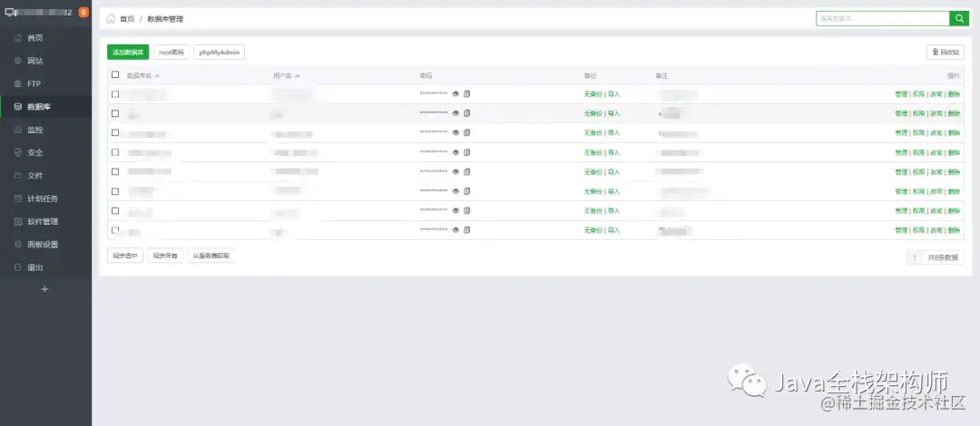This screenshot has width=980, height=426.
Task: Tick the select-all checkbox in the table header
Action: tap(115, 75)
